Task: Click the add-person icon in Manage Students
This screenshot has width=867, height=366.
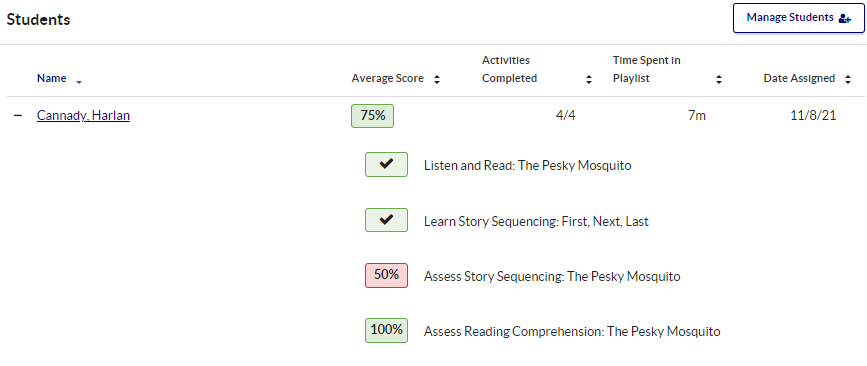Action: (x=844, y=18)
